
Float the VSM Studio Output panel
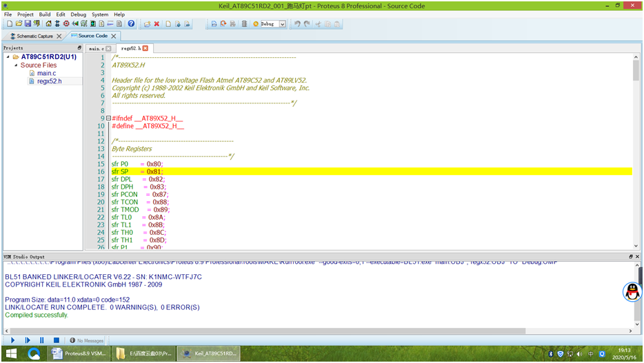(631, 257)
